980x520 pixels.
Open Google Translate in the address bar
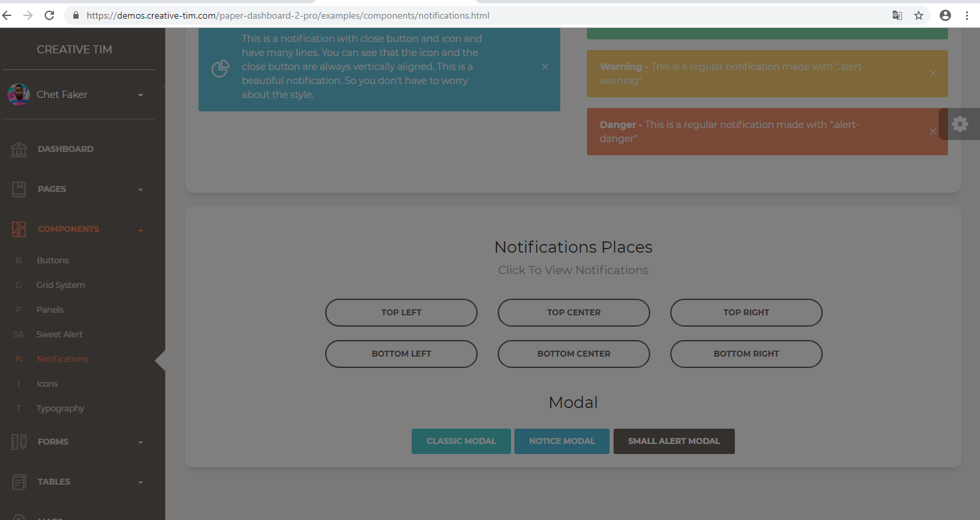click(x=897, y=15)
